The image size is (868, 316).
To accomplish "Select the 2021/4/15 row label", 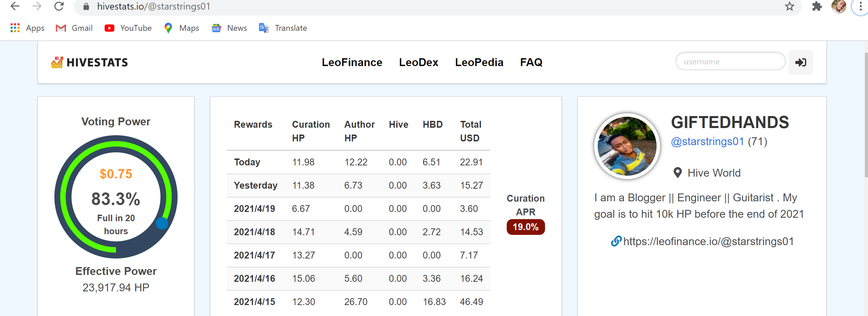I will (255, 302).
